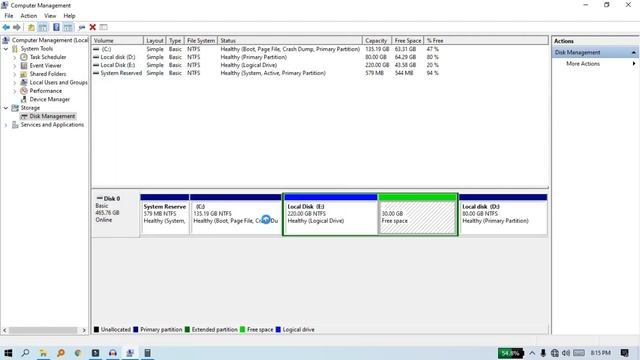640x360 pixels.
Task: Sort by Volume column header
Action: coord(118,40)
